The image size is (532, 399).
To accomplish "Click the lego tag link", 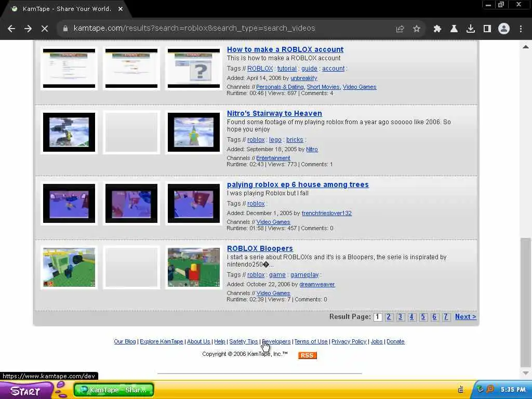I will (x=275, y=140).
